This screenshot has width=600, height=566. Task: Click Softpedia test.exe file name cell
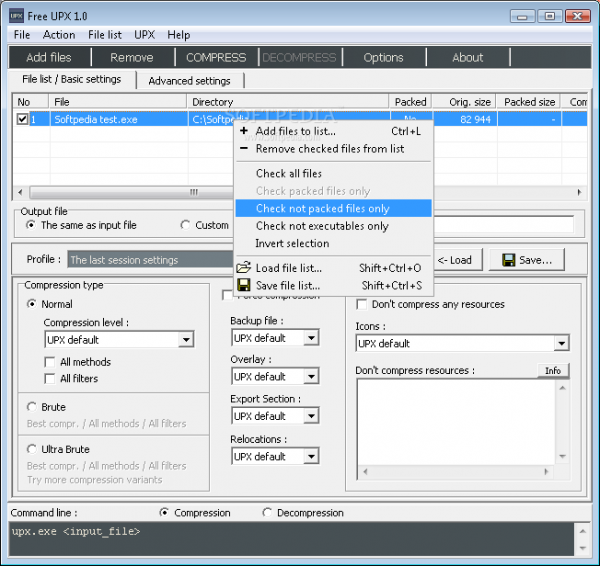click(x=96, y=119)
